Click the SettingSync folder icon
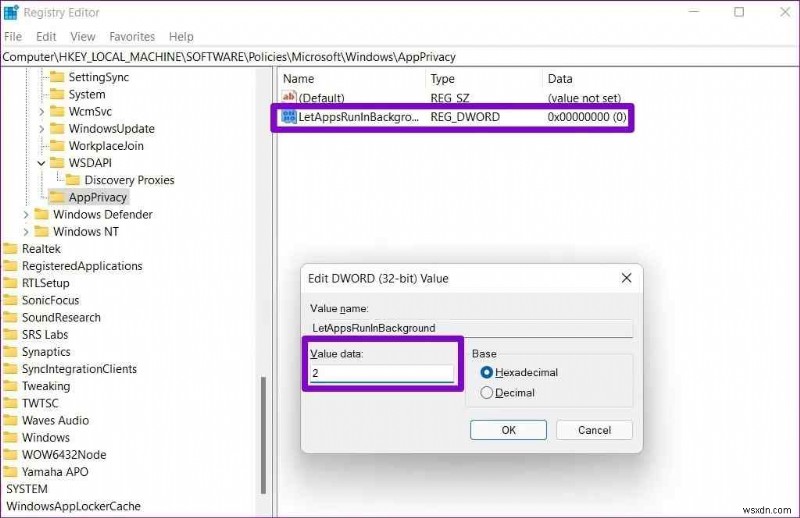The width and height of the screenshot is (800, 518). click(57, 77)
